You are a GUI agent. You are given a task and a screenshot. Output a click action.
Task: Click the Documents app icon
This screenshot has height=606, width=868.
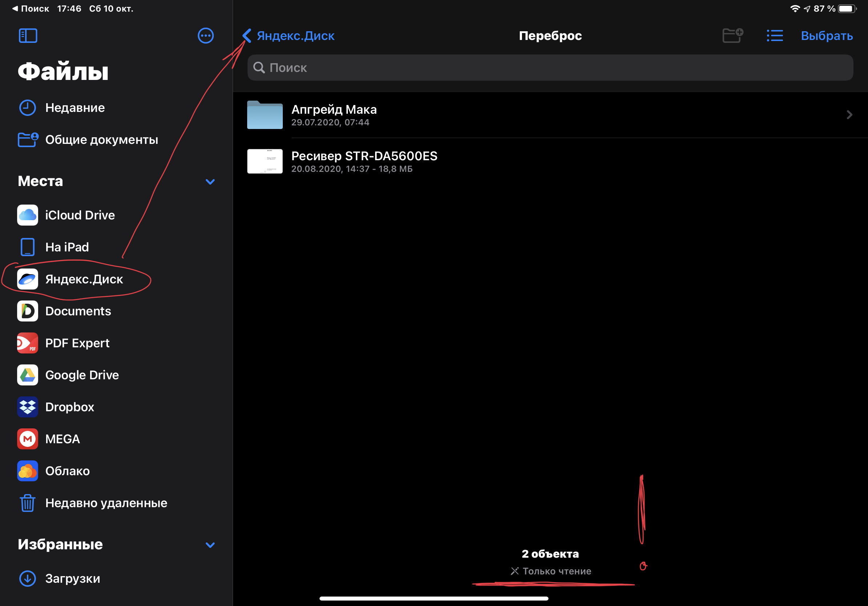click(x=28, y=311)
